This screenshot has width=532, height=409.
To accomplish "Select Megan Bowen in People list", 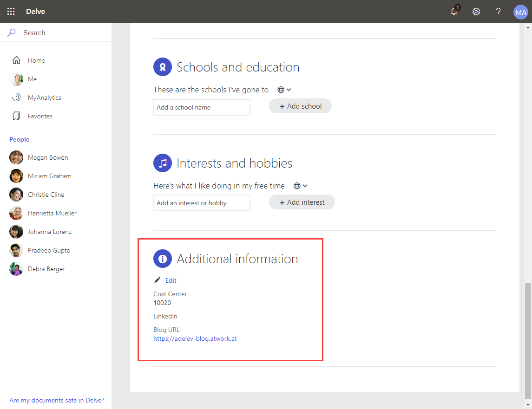I will (x=47, y=157).
